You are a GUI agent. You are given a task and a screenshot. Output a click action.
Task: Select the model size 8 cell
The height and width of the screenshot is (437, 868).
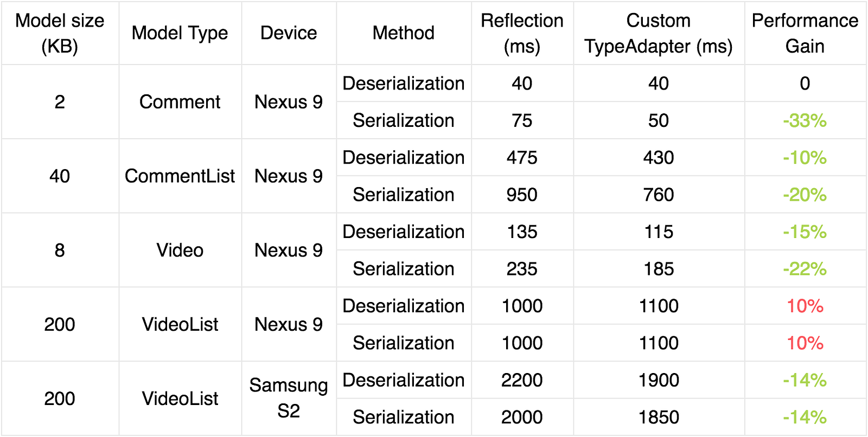click(60, 250)
